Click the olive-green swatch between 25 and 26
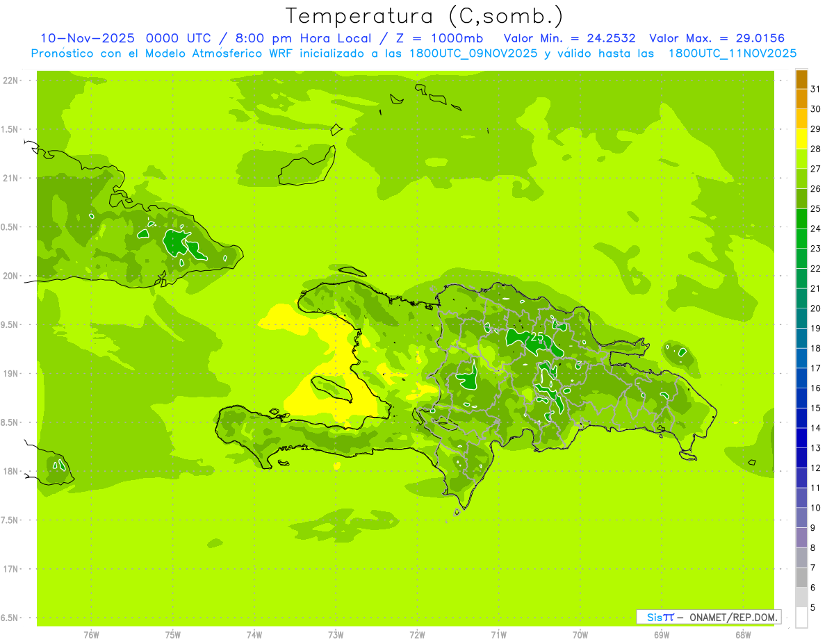The height and width of the screenshot is (644, 834). point(801,199)
